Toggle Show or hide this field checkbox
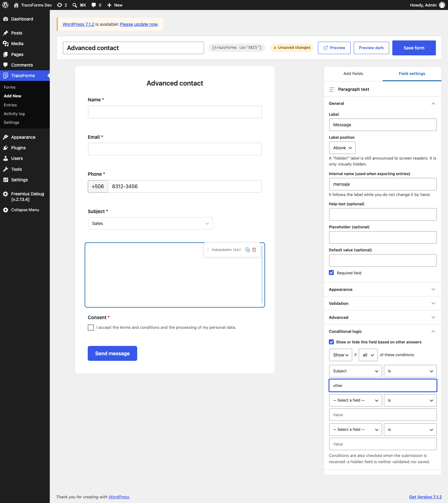The width and height of the screenshot is (448, 503). (331, 342)
